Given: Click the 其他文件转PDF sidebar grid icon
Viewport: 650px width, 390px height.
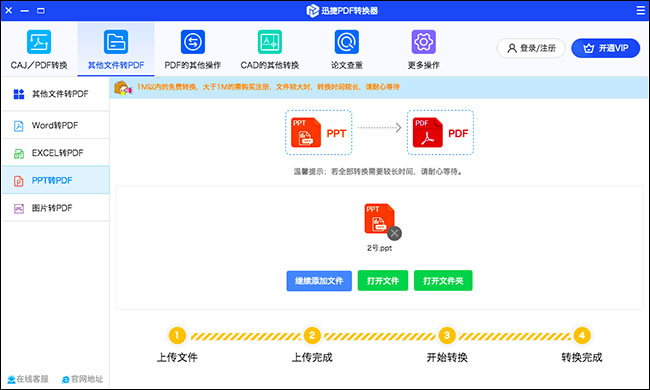Looking at the screenshot, I should click(x=19, y=94).
